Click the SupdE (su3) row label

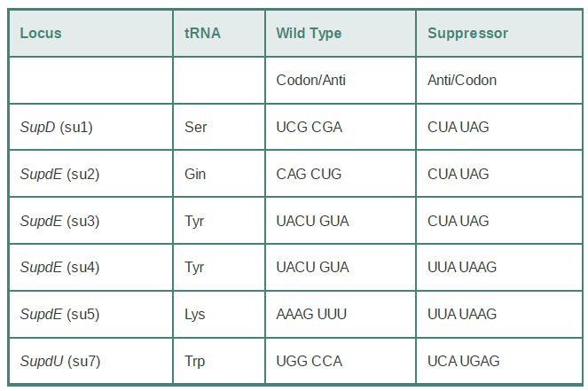point(90,221)
